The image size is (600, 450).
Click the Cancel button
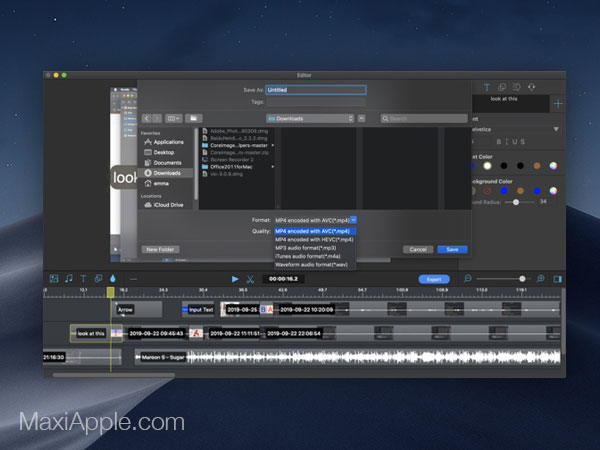click(418, 249)
